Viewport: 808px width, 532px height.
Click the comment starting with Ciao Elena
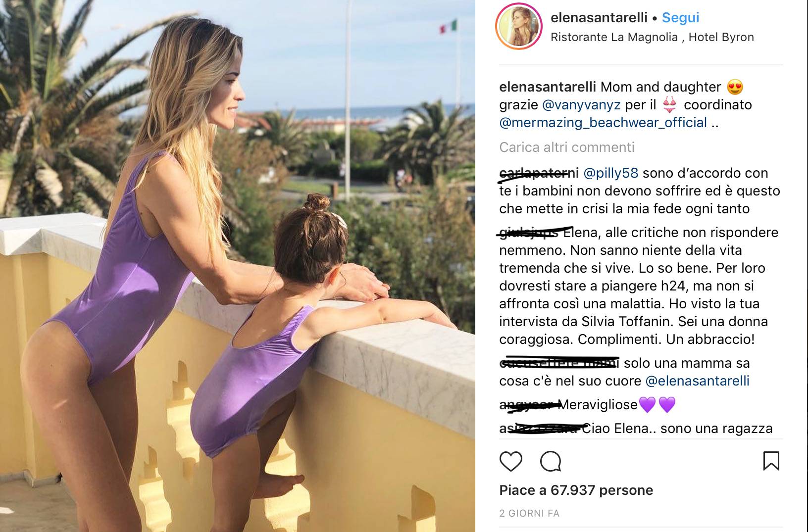pyautogui.click(x=636, y=429)
